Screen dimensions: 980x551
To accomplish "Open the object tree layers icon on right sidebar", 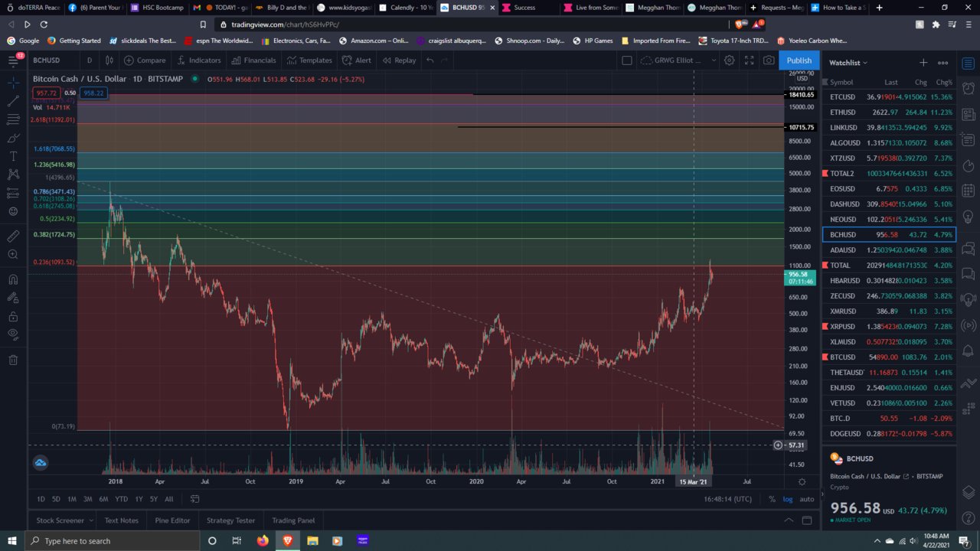I will click(969, 491).
